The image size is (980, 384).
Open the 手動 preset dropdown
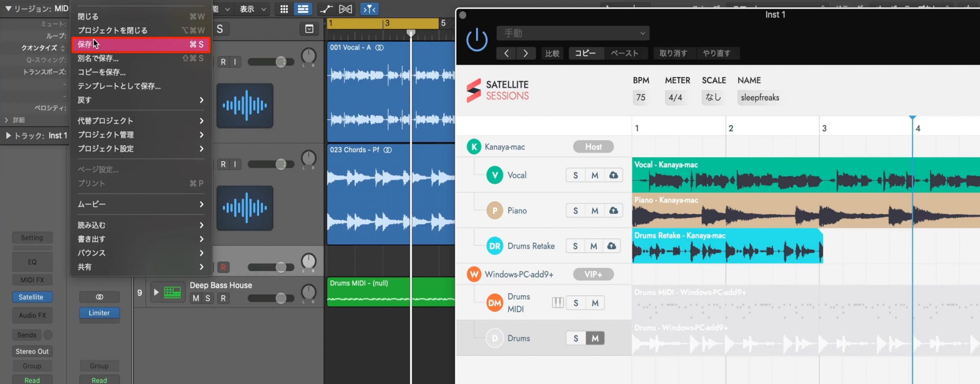[573, 33]
